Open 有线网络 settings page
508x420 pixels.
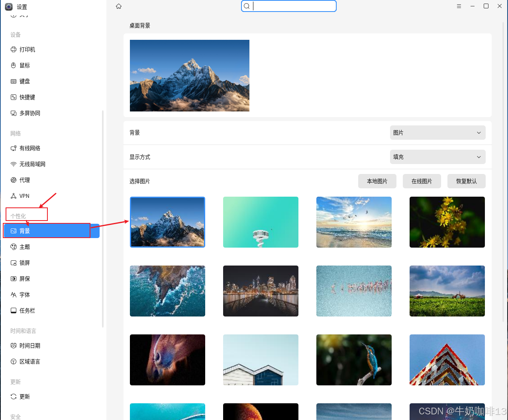51,148
